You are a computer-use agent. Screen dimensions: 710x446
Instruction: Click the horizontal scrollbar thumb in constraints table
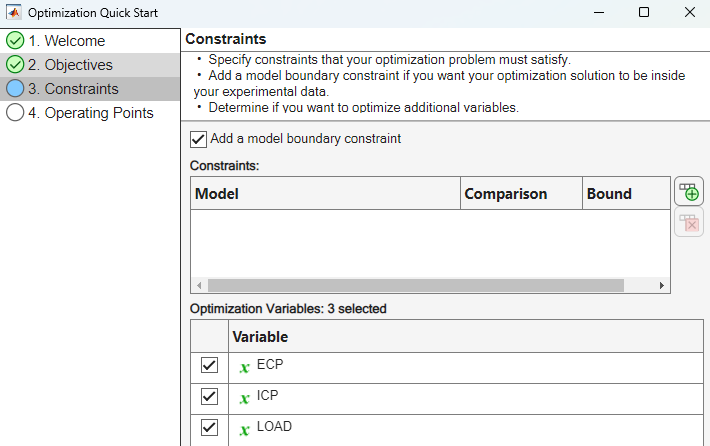pyautogui.click(x=416, y=285)
